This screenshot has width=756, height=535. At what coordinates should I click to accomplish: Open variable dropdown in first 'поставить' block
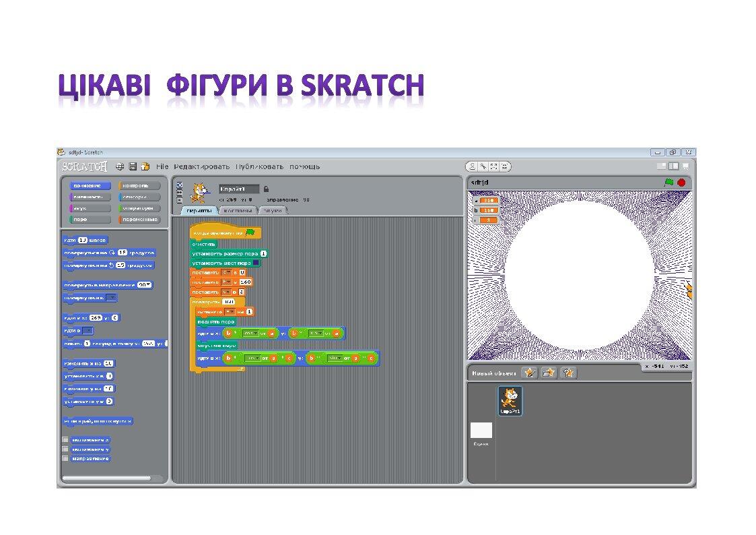tap(226, 273)
